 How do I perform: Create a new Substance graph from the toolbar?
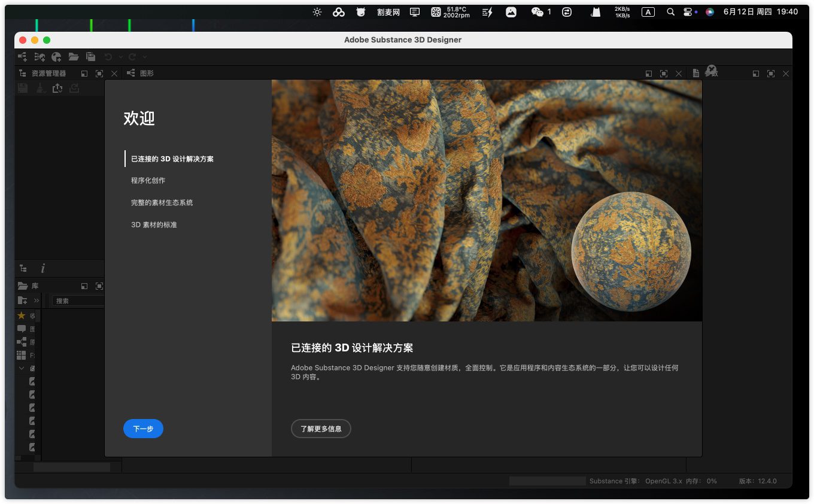pos(22,57)
